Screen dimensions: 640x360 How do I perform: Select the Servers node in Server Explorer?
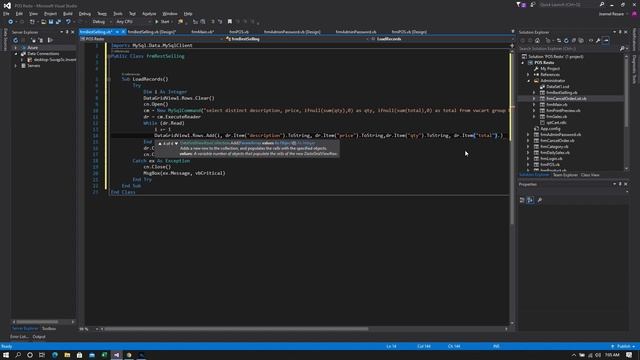click(33, 66)
